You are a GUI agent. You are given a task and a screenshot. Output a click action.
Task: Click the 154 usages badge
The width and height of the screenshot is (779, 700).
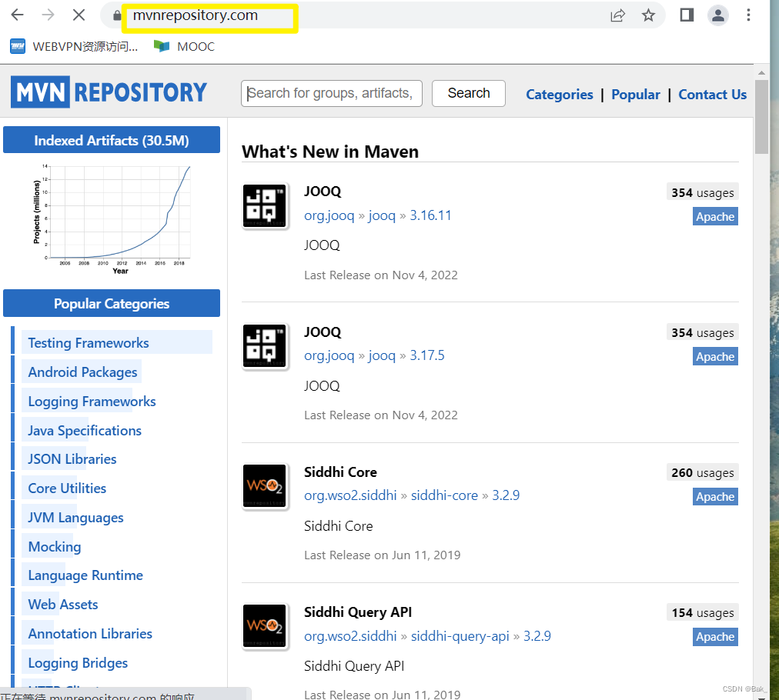tap(703, 612)
